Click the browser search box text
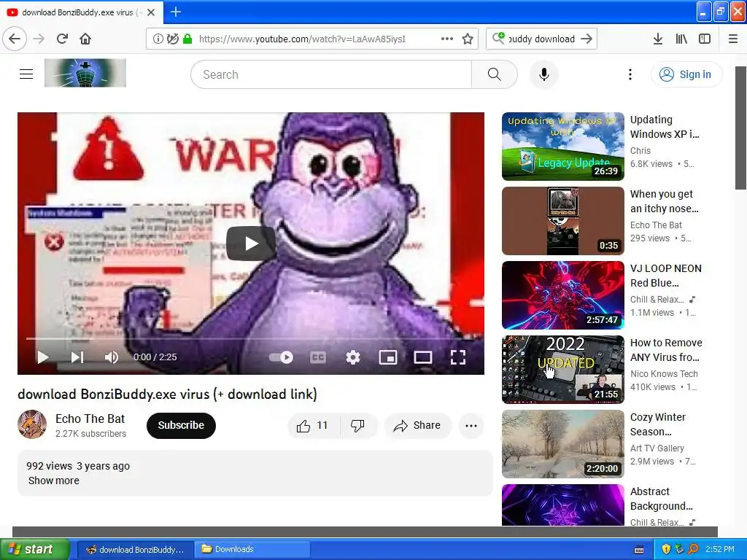This screenshot has width=747, height=560. pyautogui.click(x=542, y=39)
